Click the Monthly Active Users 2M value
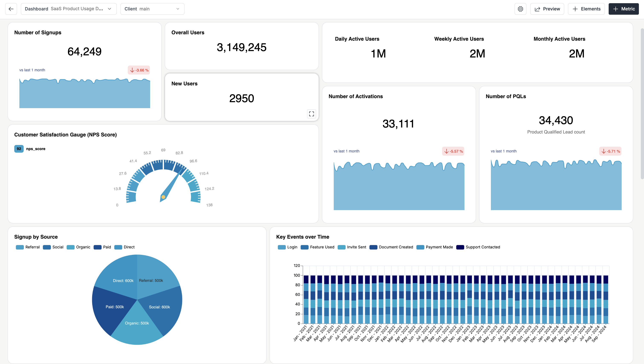 tap(576, 53)
